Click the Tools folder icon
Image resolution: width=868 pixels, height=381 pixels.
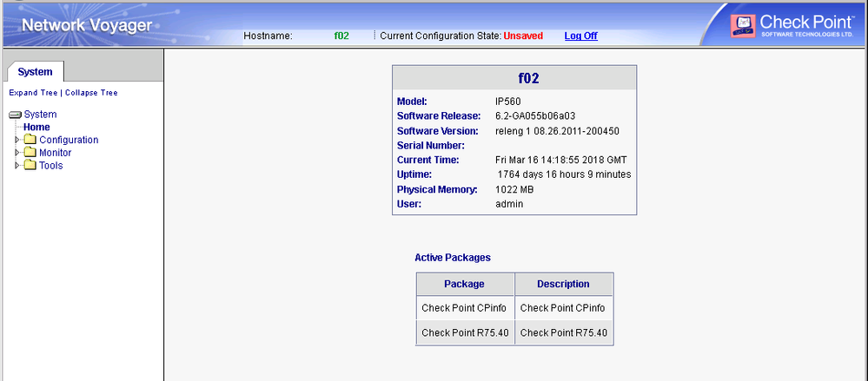30,166
